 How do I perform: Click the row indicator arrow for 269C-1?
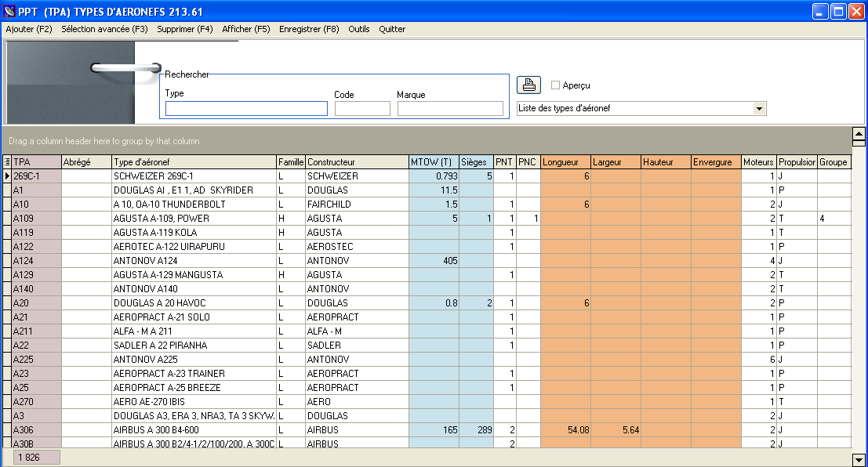[7, 176]
